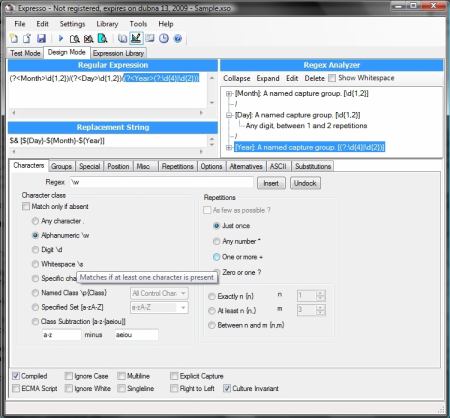Select the Whitespace \s radio button

pyautogui.click(x=35, y=264)
